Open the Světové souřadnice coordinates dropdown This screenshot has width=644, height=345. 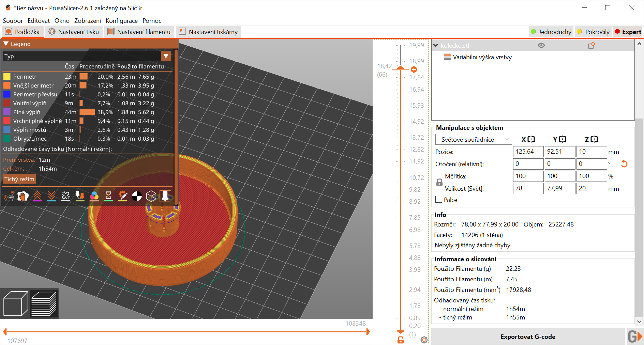[473, 139]
